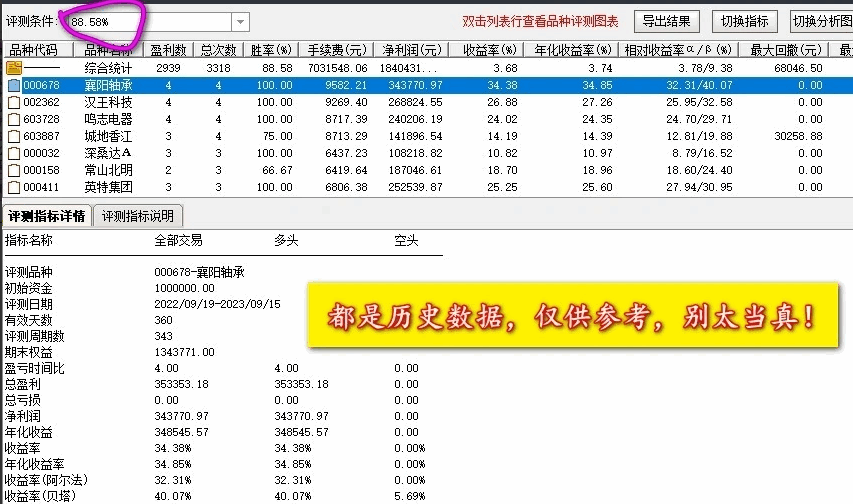Click win rate value 66.67
Screen dimensions: 853x504
pos(277,170)
